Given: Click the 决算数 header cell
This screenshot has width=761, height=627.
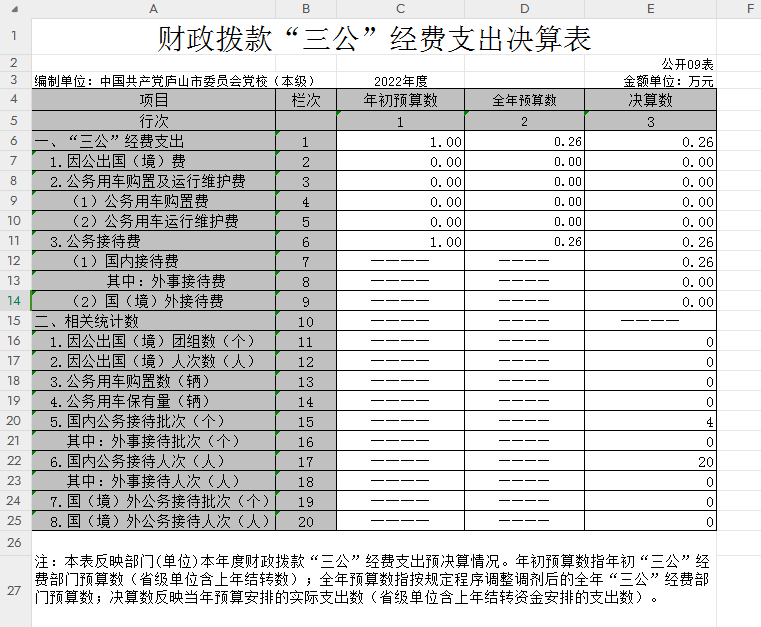Looking at the screenshot, I should click(x=651, y=100).
